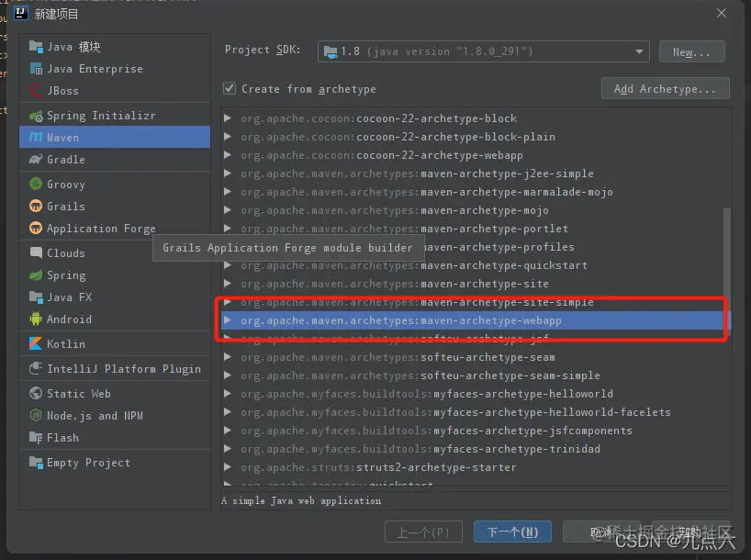Click the Gradle elephant icon
751x560 pixels.
(36, 159)
